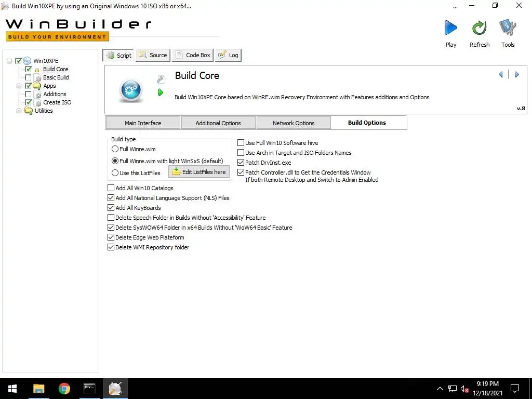Click the Create ISO script icon

pos(38,102)
